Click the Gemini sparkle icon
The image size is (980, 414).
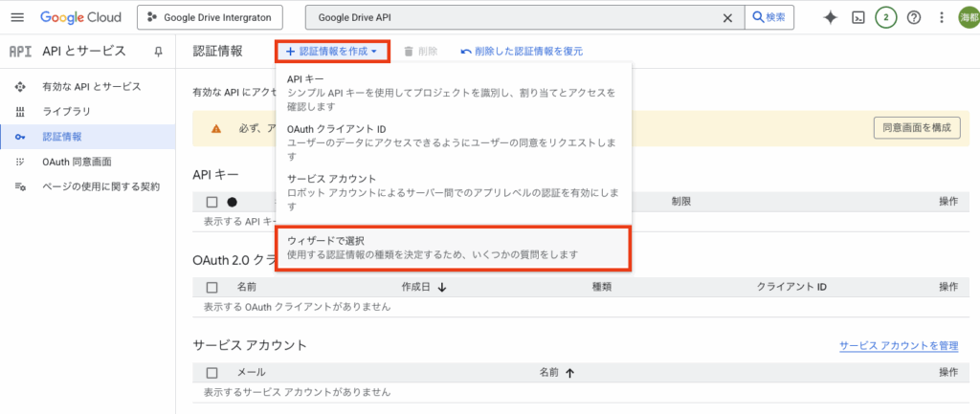click(830, 17)
